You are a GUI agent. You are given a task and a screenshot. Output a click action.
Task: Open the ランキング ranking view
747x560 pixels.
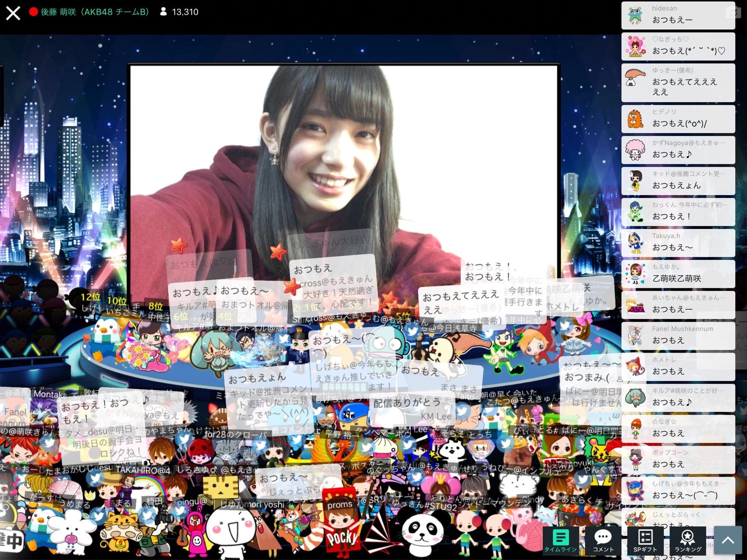tap(687, 541)
